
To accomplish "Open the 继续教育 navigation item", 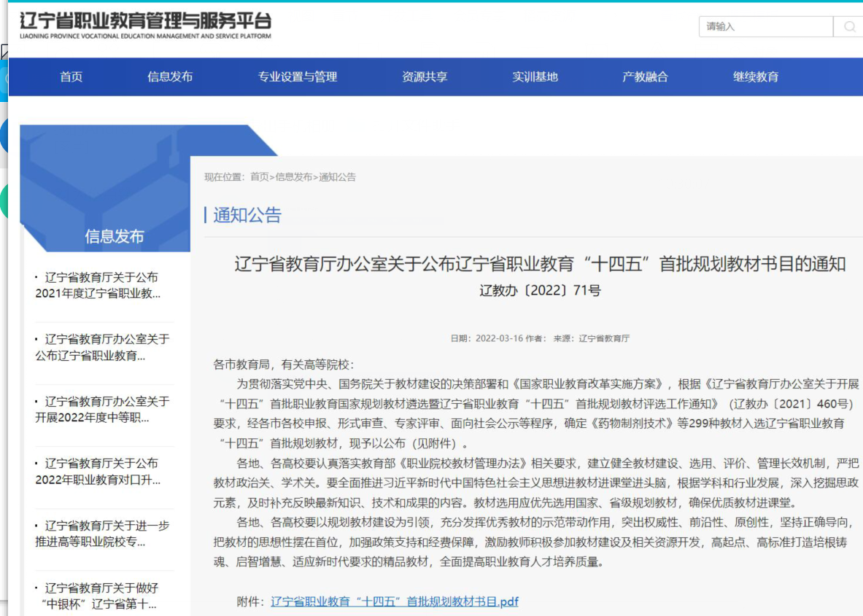I will [x=756, y=77].
